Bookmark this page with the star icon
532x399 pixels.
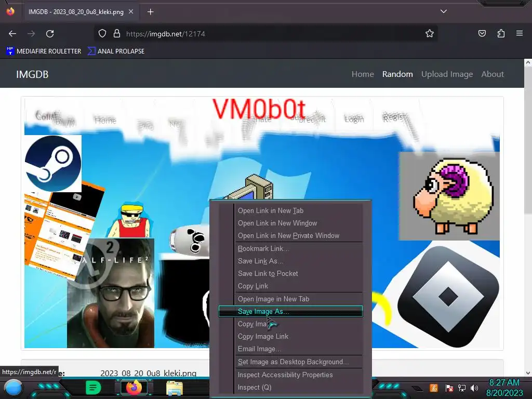[430, 34]
